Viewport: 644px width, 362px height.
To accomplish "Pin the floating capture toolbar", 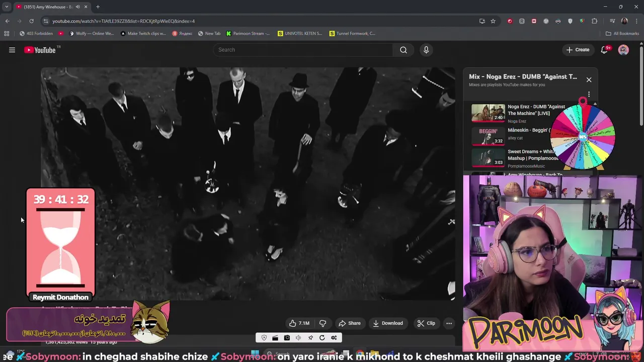I will tap(310, 338).
